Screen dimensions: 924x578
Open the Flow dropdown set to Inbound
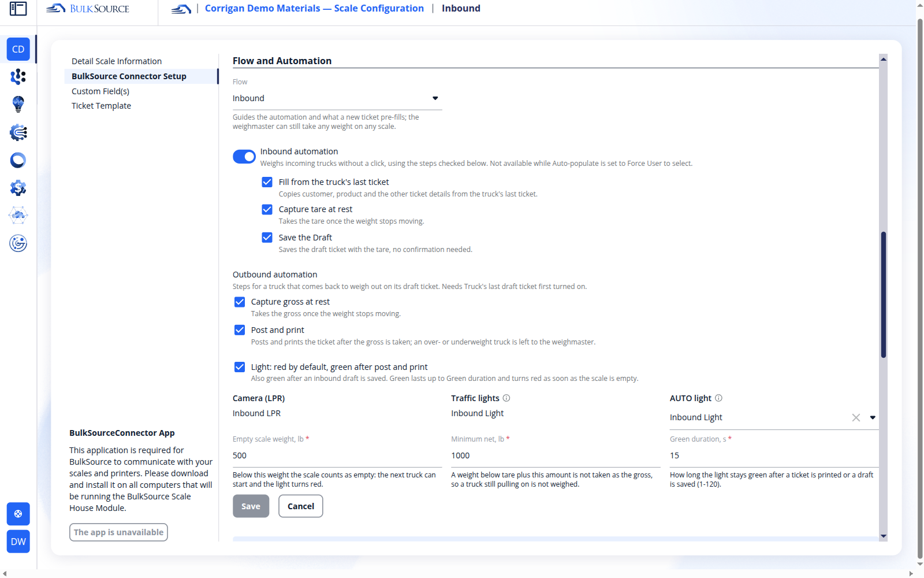pyautogui.click(x=337, y=98)
